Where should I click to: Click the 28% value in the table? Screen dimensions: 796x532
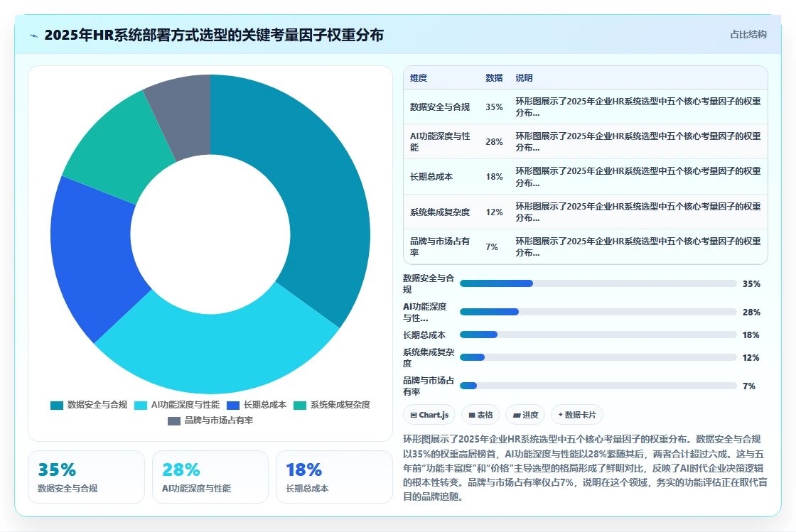494,142
